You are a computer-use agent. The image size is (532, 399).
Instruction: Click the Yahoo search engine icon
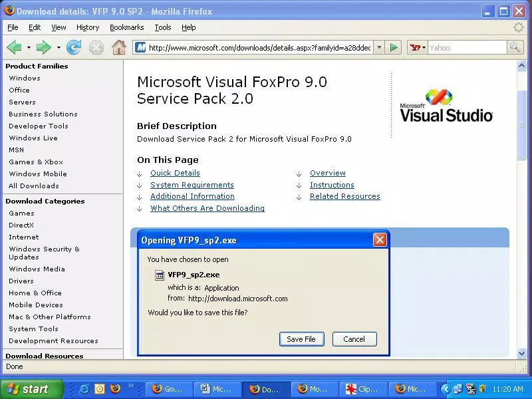[x=415, y=48]
